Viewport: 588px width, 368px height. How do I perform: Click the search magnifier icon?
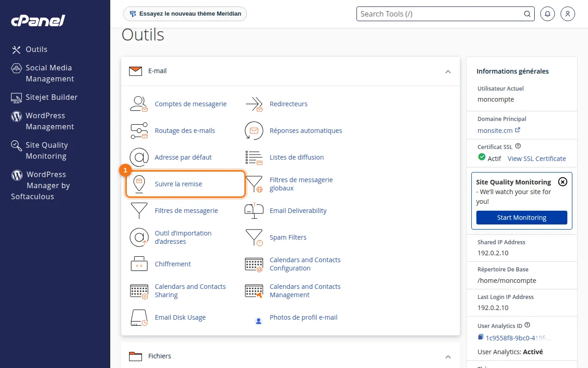pyautogui.click(x=527, y=14)
